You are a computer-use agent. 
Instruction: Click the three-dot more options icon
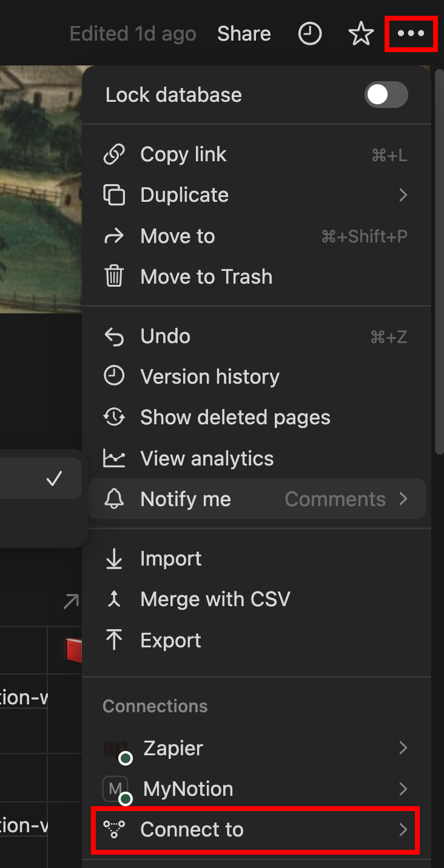click(411, 34)
